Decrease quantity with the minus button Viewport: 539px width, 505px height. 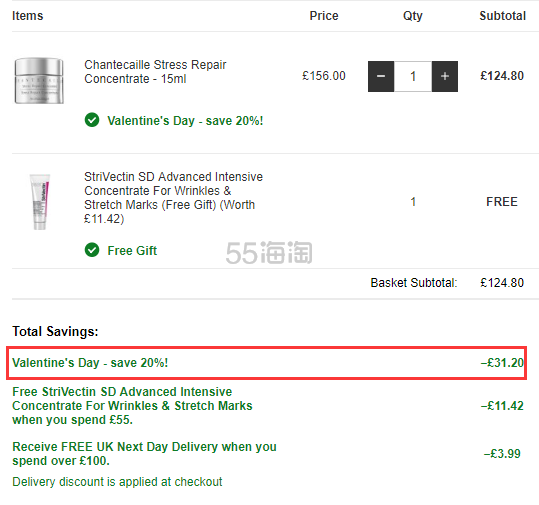pos(381,76)
